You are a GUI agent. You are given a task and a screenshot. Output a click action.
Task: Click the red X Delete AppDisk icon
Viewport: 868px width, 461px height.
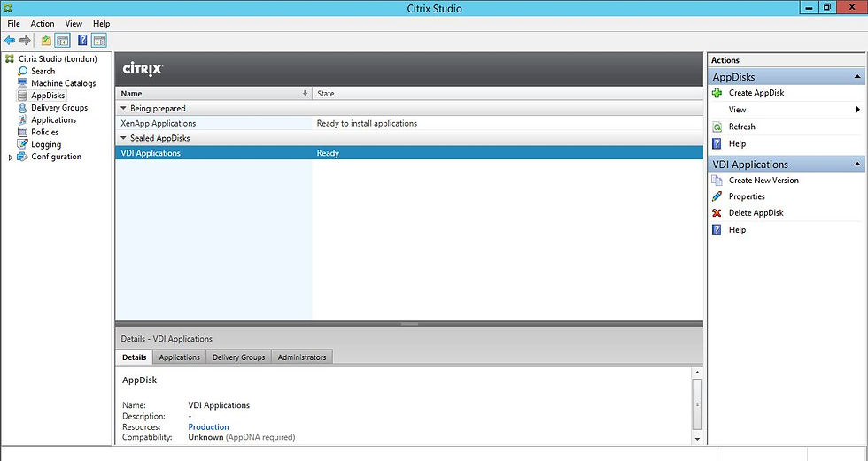[x=717, y=213]
